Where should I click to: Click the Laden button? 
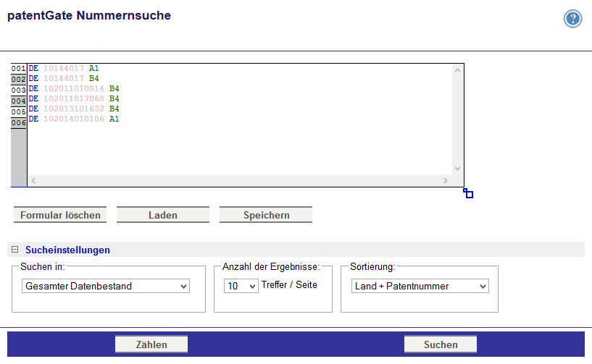163,215
